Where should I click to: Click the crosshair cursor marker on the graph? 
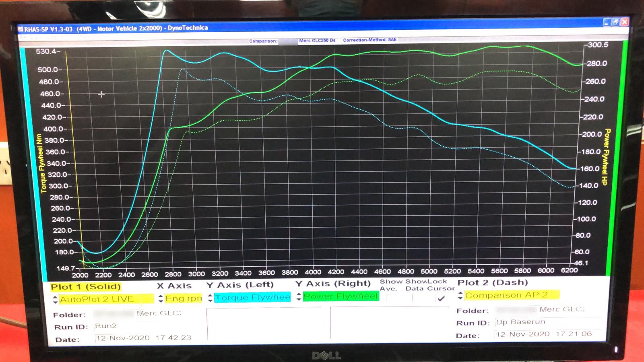(101, 94)
